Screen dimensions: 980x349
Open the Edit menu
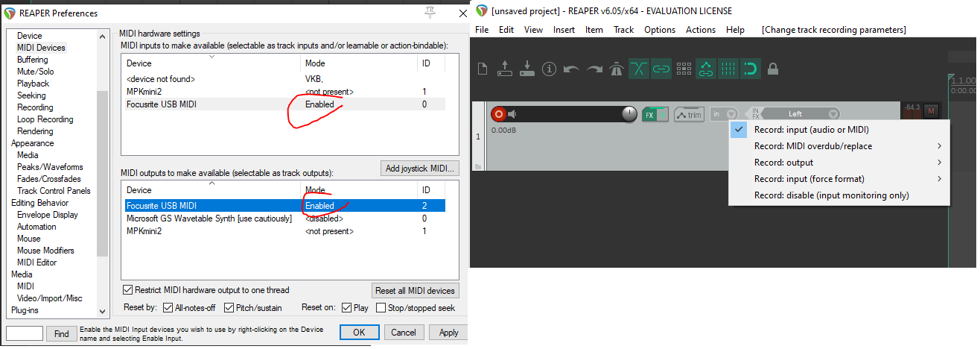tap(506, 30)
